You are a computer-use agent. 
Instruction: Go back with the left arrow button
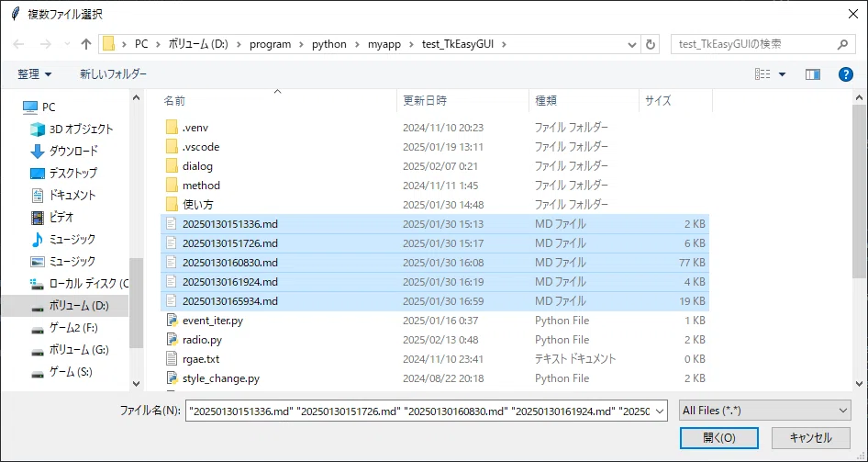coord(18,45)
